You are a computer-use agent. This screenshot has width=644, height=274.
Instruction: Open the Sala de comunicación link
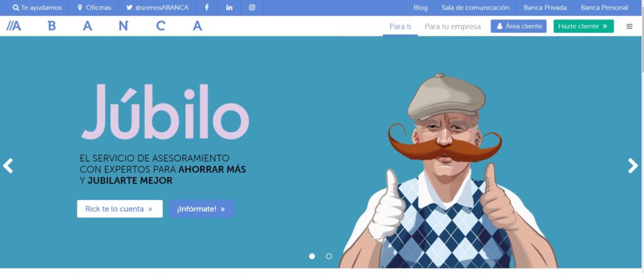(x=475, y=8)
